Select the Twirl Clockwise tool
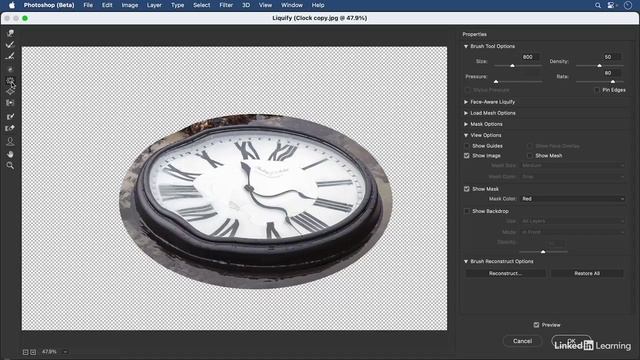 (x=10, y=69)
